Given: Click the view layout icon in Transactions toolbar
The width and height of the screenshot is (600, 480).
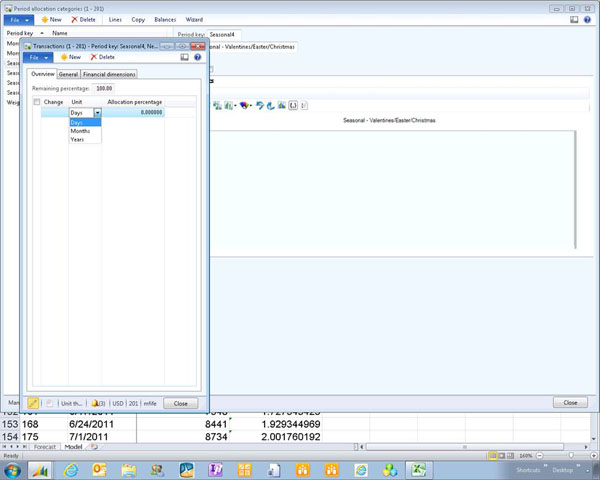Looking at the screenshot, I should point(185,57).
